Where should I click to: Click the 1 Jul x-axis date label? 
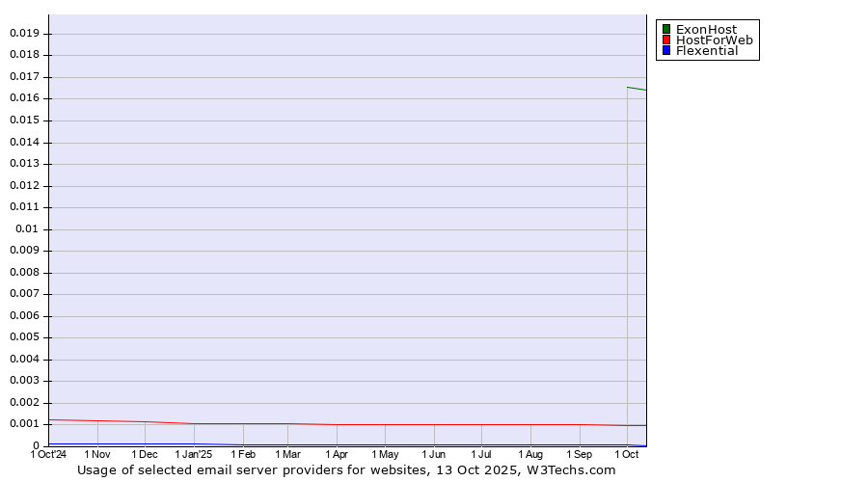[481, 454]
